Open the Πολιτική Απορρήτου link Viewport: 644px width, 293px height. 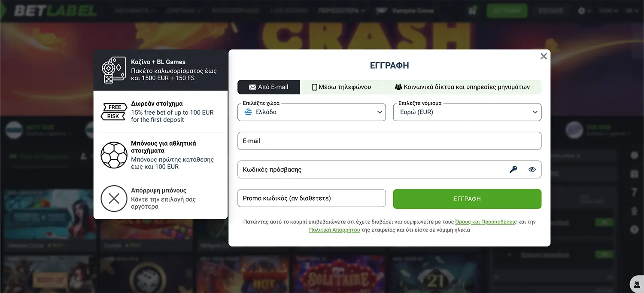[334, 230]
